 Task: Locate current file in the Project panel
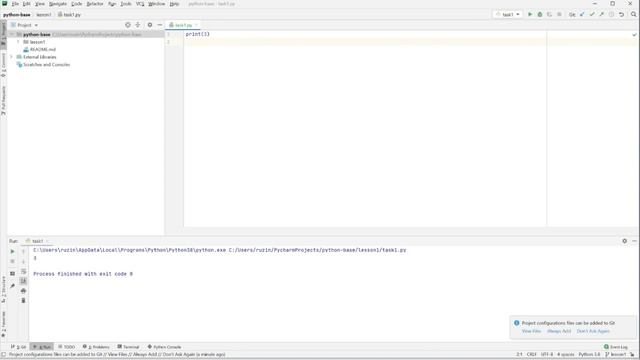(x=128, y=25)
